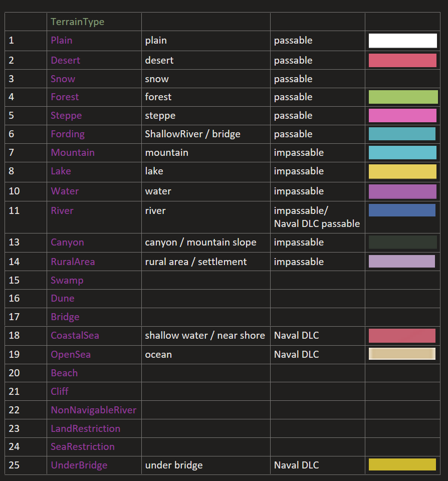Select the 'impassable/ Naval DLC passable' cell
Screen dimensions: 448x481
317,217
